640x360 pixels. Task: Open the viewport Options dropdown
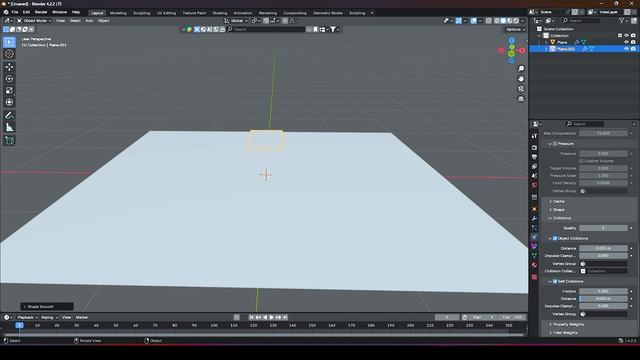[x=514, y=29]
